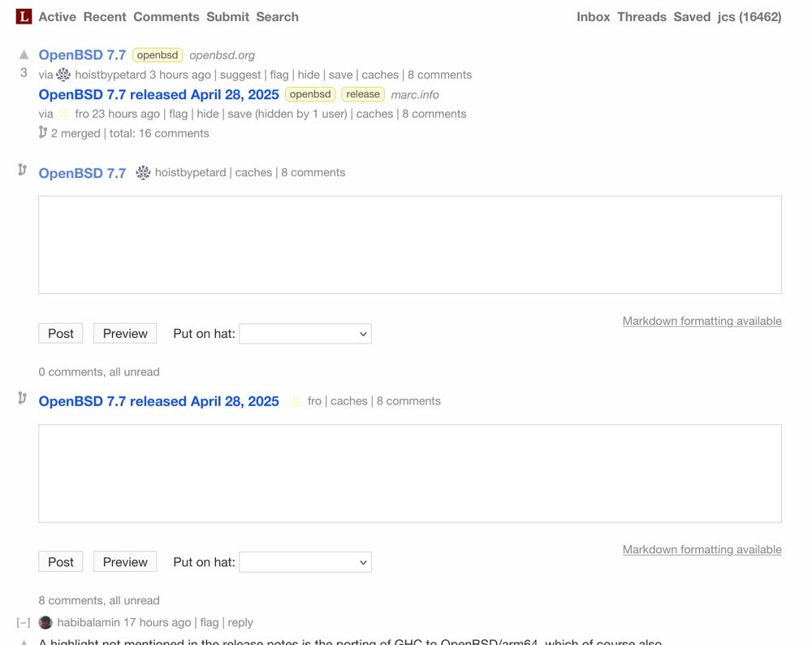Screen dimensions: 812x645
Task: Open the first Put on hat dropdown
Action: pos(305,334)
